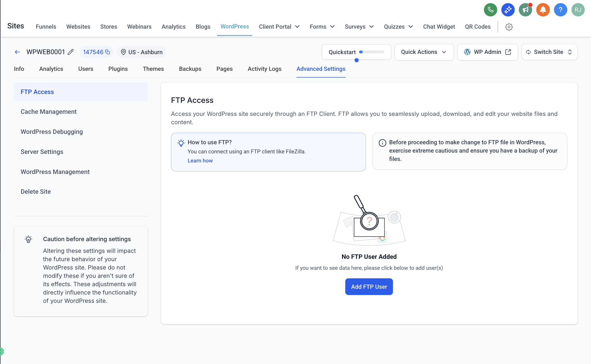This screenshot has width=591, height=364.
Task: Expand the Quick Actions dropdown
Action: (x=424, y=52)
